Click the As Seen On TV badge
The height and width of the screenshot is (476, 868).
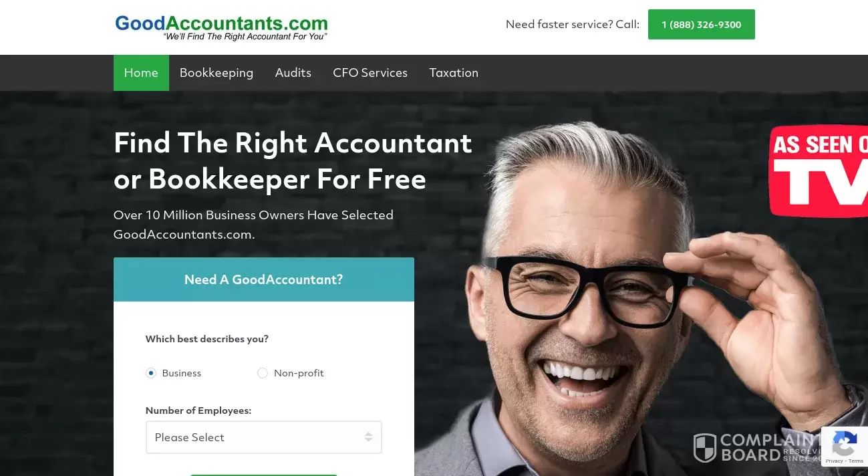pos(819,170)
